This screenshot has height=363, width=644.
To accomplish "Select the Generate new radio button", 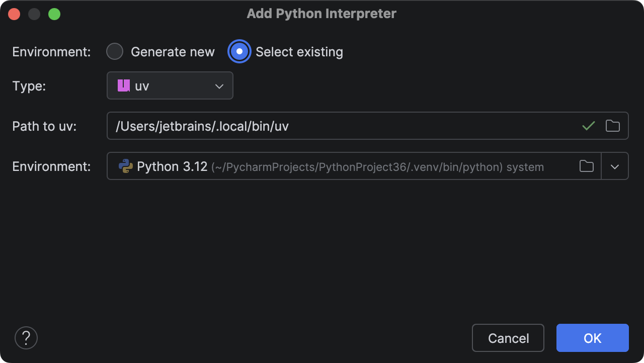I will 114,51.
